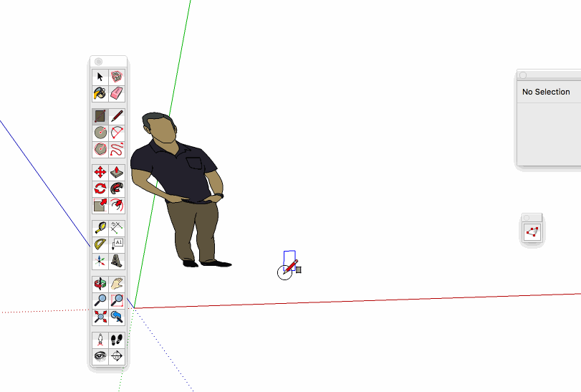Pick the Axes tool

100,261
